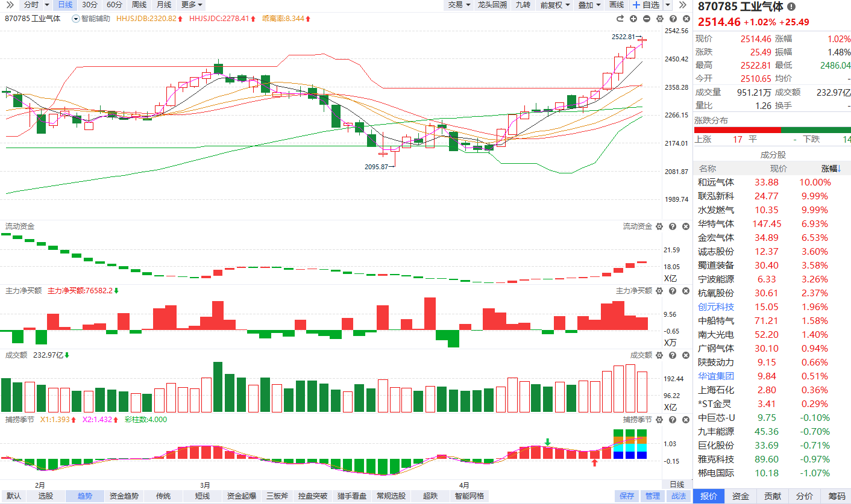Viewport: 851px width, 504px height.
Task: Open constituent stock 华特气体
Action: tap(716, 223)
